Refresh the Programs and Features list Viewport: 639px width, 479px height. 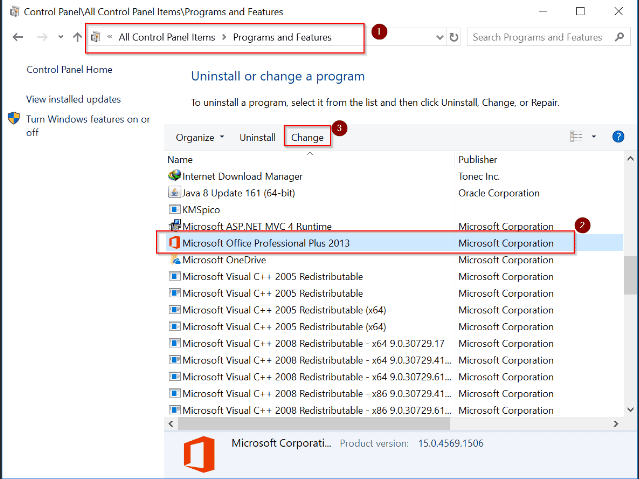(x=454, y=38)
